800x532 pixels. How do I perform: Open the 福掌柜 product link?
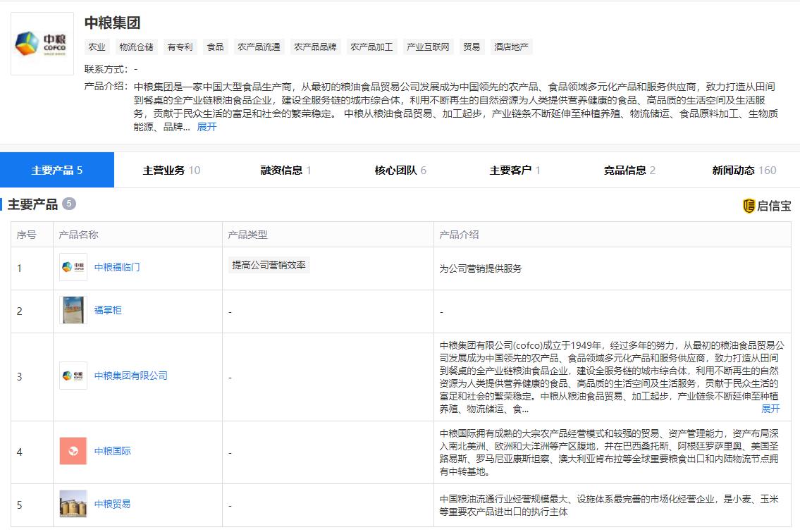coord(108,310)
